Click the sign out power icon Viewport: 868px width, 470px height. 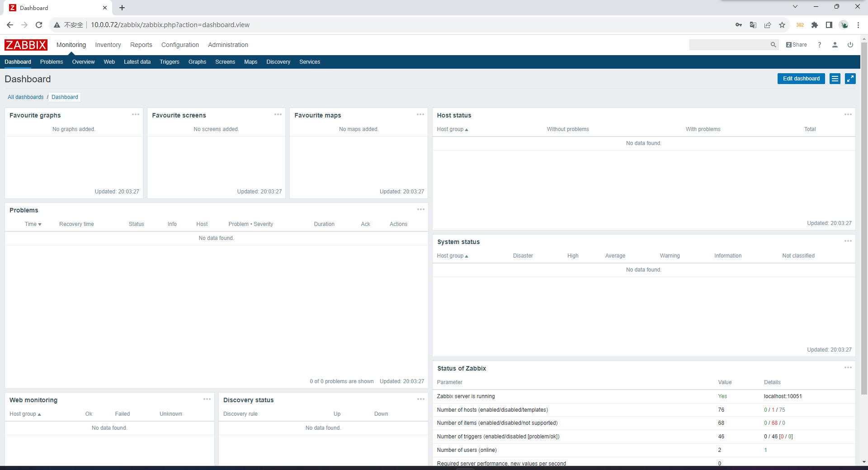pyautogui.click(x=850, y=45)
